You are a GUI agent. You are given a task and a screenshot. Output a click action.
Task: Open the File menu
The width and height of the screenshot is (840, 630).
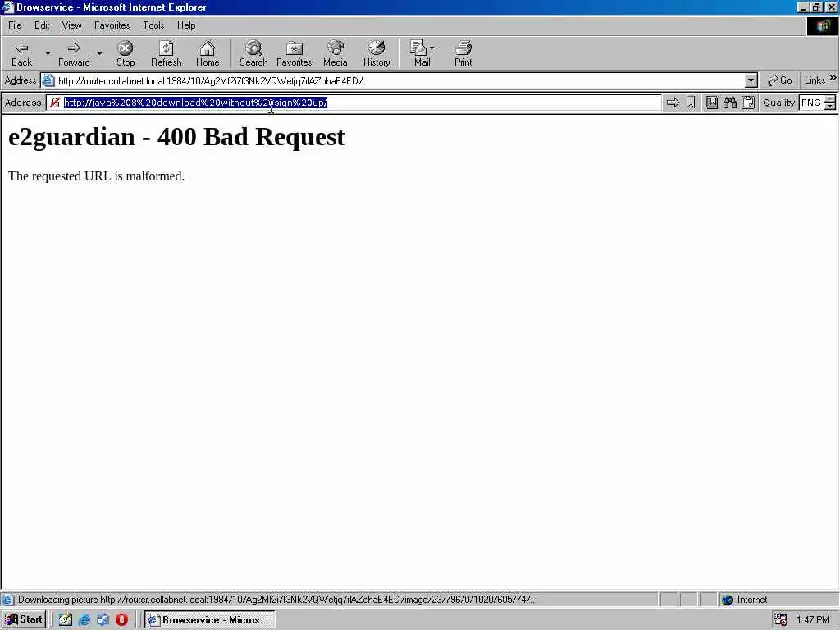[15, 25]
